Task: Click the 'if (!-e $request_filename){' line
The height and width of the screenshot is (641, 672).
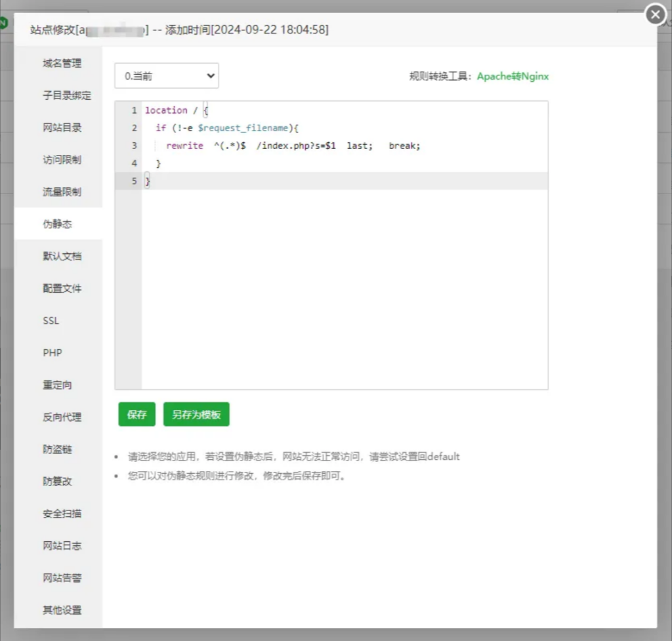Action: pos(227,128)
